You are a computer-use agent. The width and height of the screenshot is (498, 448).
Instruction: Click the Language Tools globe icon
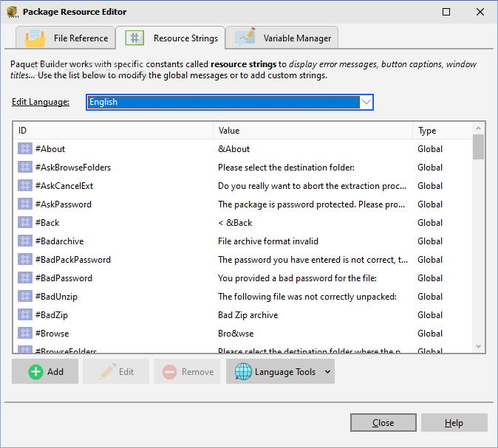coord(243,371)
